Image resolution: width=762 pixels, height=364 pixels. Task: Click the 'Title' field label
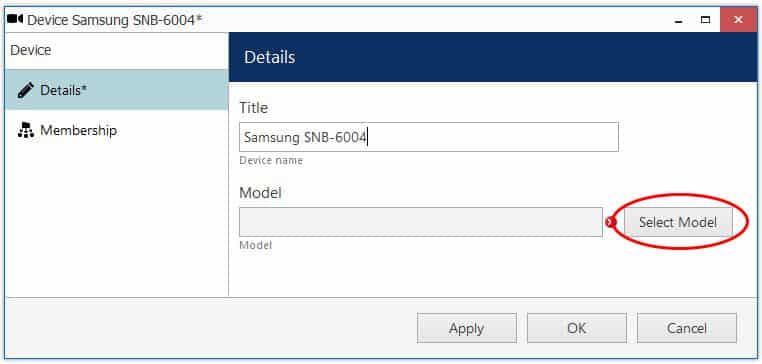[x=254, y=108]
